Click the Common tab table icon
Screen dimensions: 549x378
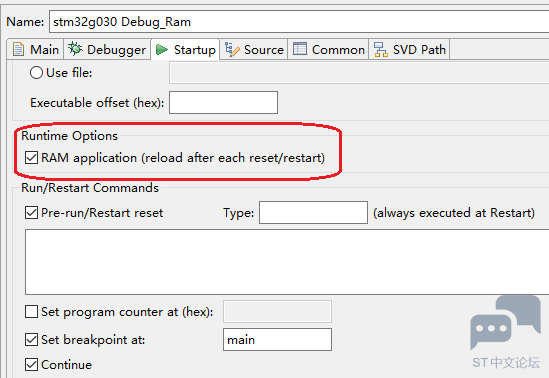click(x=299, y=49)
